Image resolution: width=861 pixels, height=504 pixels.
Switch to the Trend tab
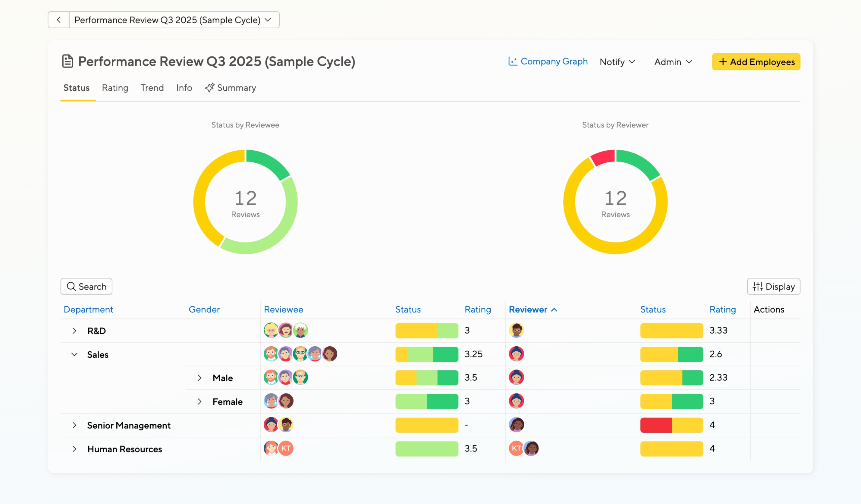[152, 88]
